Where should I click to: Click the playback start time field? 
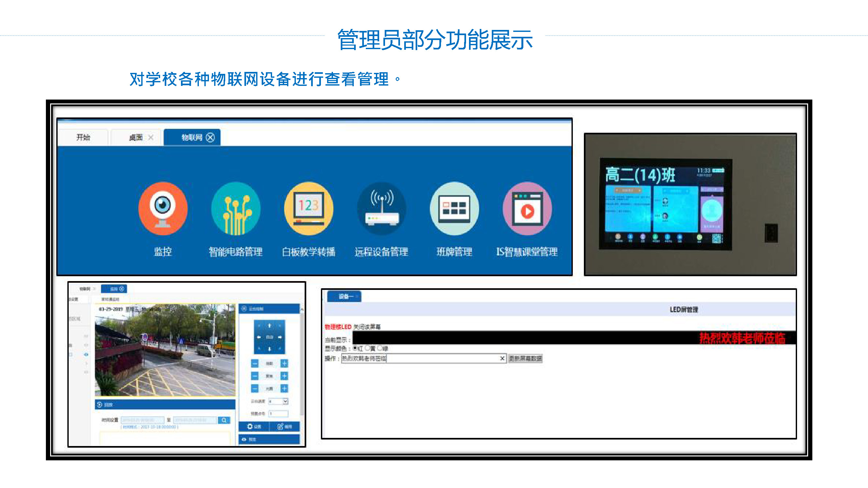[x=143, y=420]
